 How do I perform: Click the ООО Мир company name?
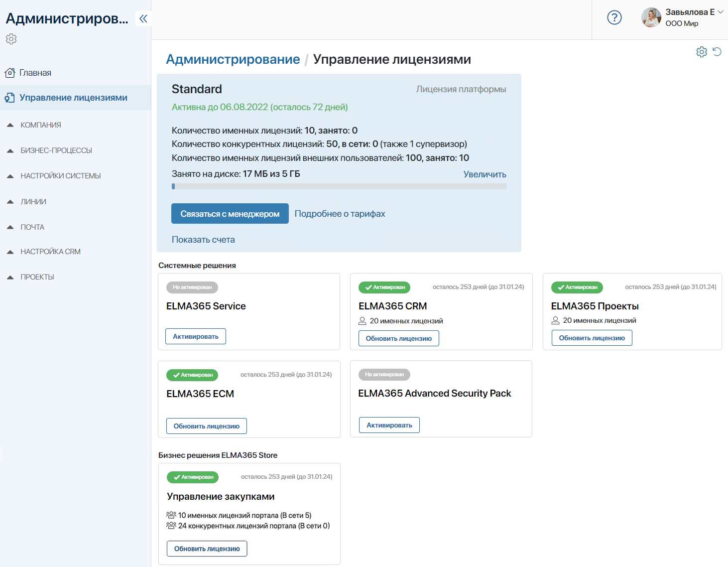(682, 23)
